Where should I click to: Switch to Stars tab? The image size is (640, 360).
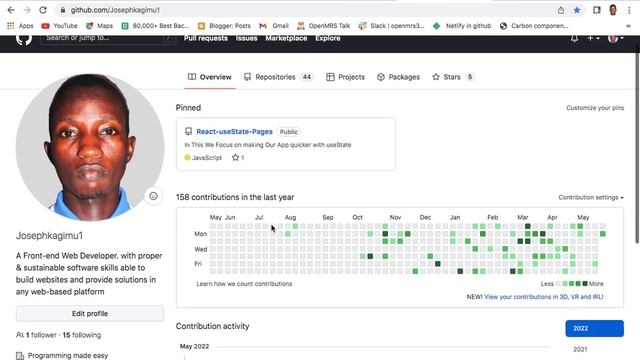(453, 77)
